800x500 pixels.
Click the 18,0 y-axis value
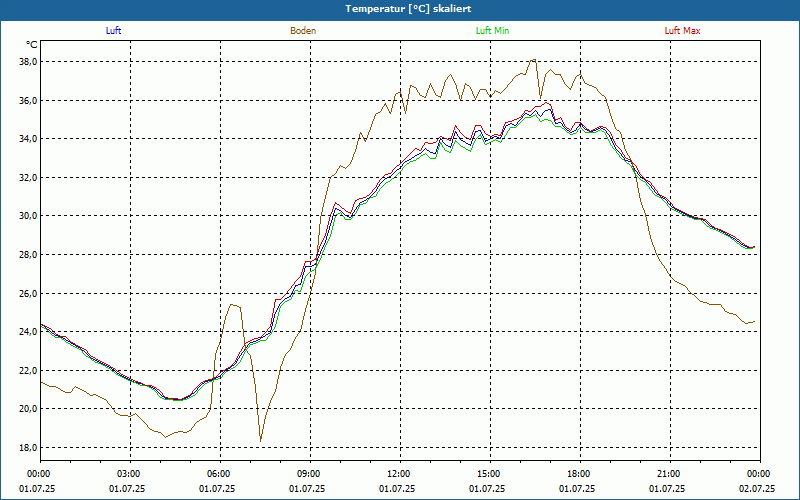(x=28, y=447)
